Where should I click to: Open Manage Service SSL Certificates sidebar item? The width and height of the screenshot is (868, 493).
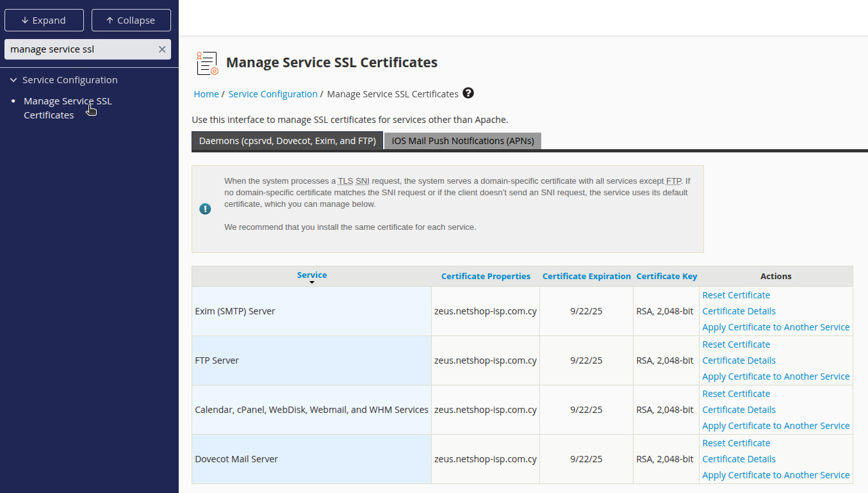tap(68, 108)
